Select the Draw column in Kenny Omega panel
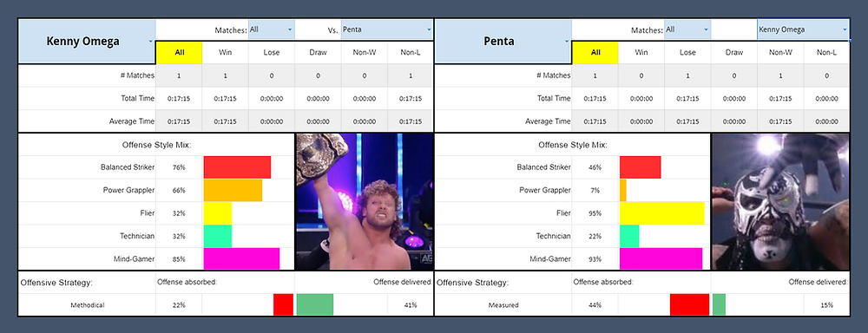Screen dimensions: 868x333 [318, 53]
